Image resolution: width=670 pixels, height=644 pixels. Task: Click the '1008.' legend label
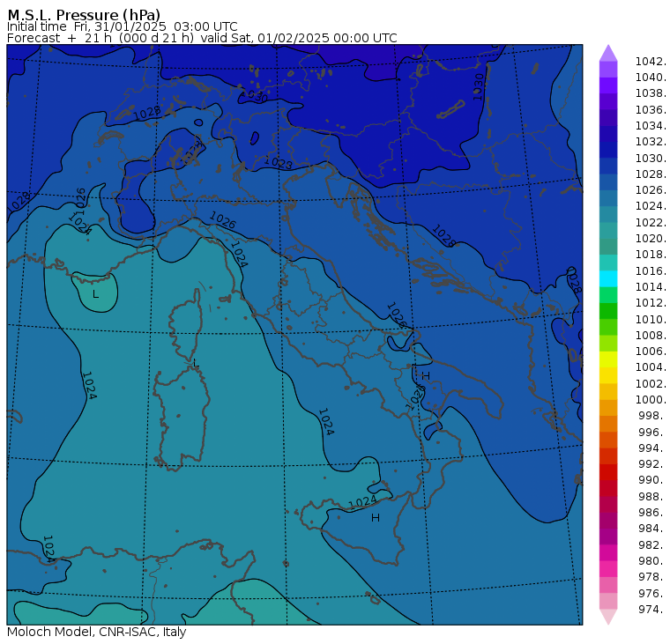click(651, 336)
